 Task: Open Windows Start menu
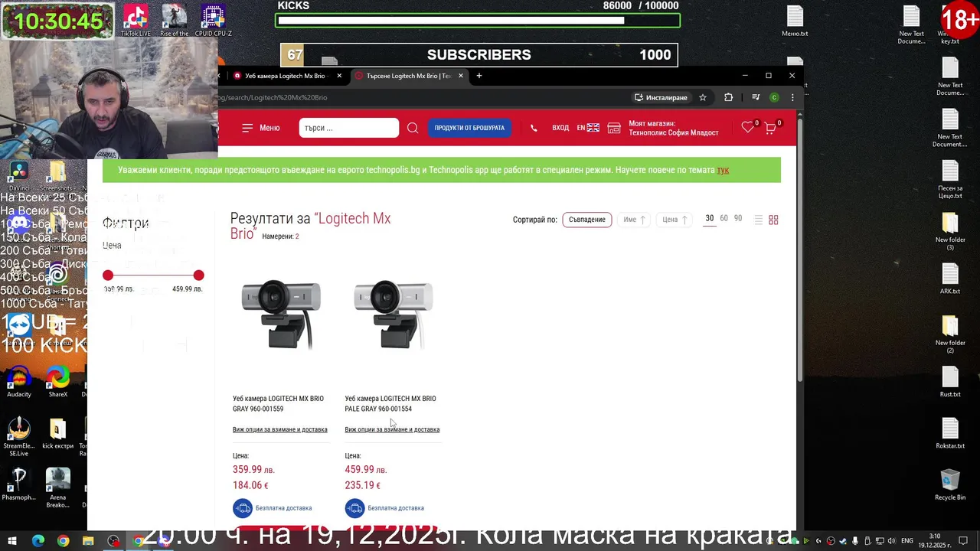tap(12, 541)
